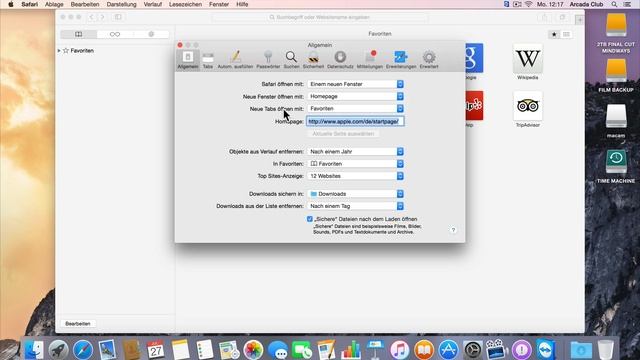Open the TripAdvisor favorite in Safari window
The width and height of the screenshot is (640, 360).
[x=528, y=109]
